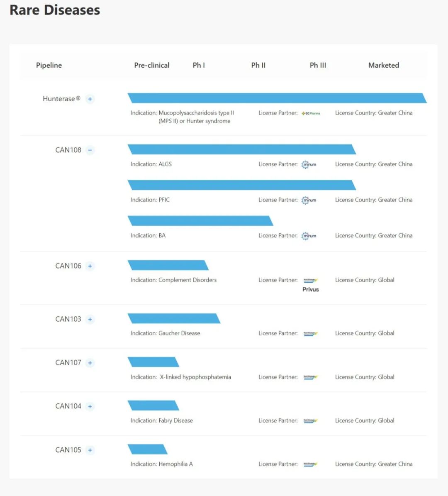Expand the Hunterase pipeline row

(x=90, y=99)
